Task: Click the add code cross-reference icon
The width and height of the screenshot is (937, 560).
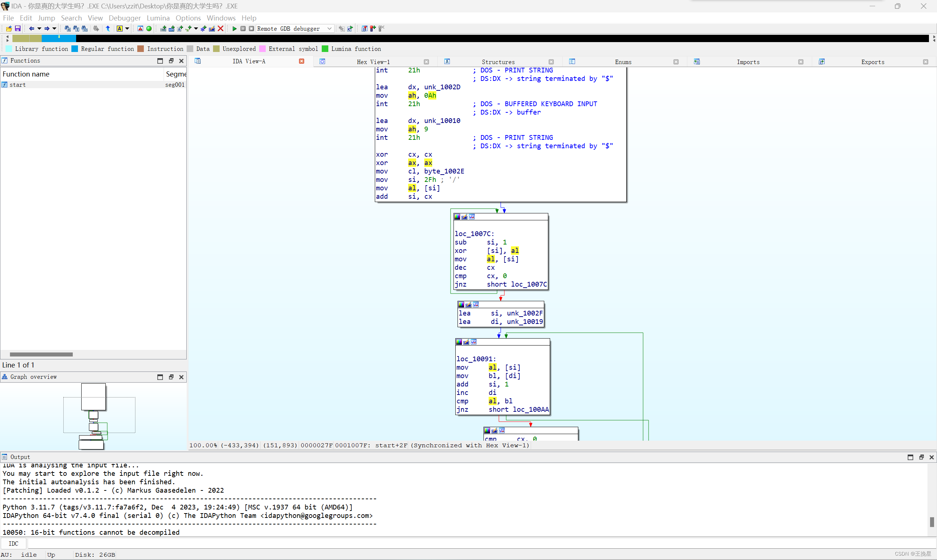Action: point(163,29)
